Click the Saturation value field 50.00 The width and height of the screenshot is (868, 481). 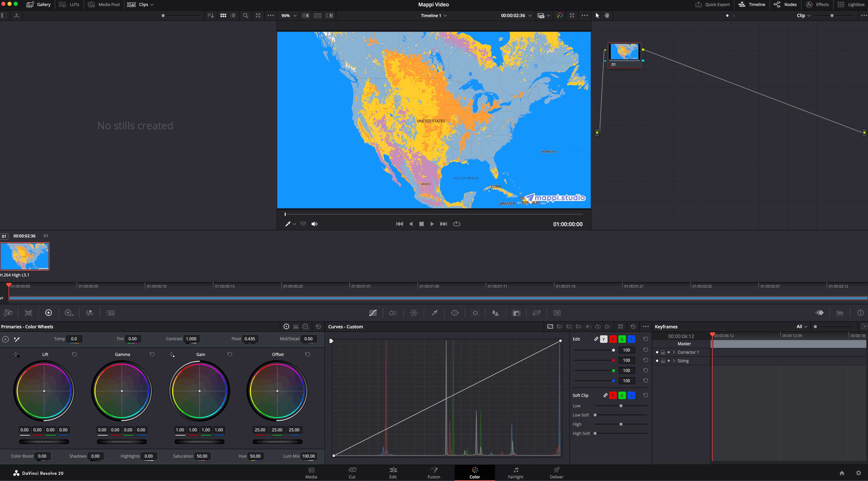tap(202, 456)
